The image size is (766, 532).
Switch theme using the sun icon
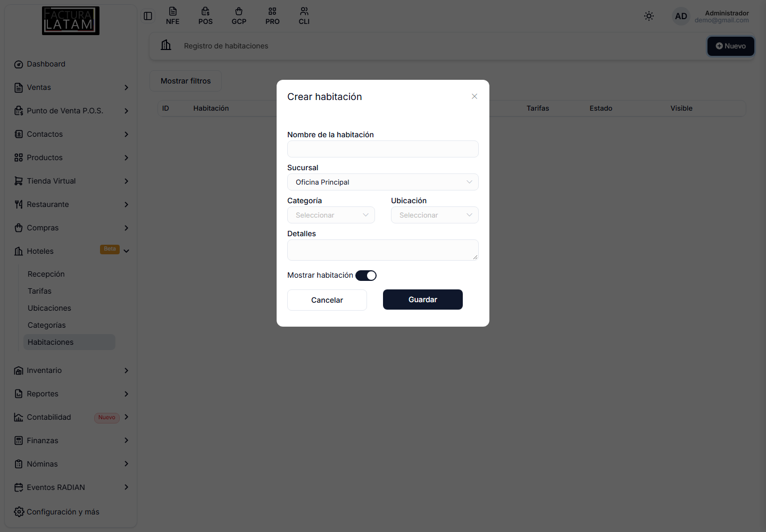pyautogui.click(x=649, y=16)
